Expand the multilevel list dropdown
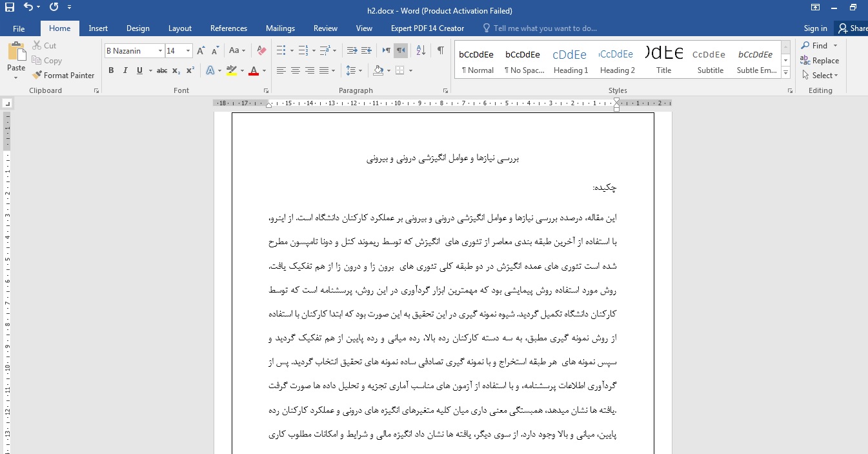 (x=335, y=50)
